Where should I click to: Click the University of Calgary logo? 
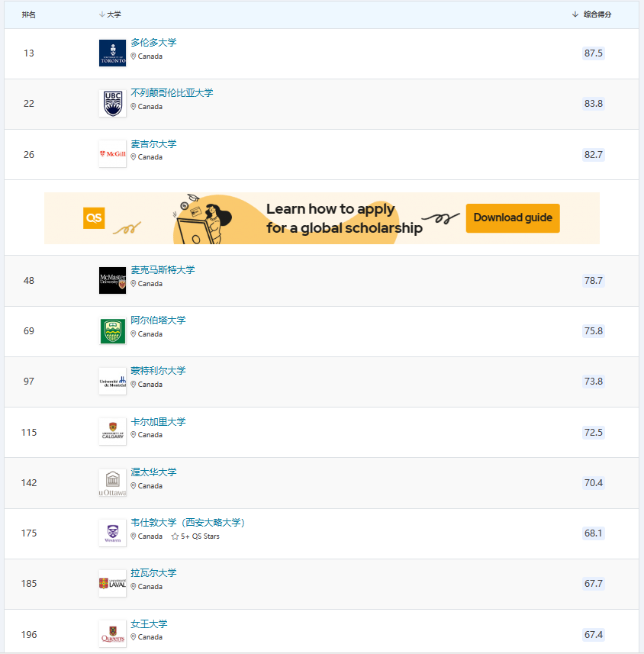113,432
